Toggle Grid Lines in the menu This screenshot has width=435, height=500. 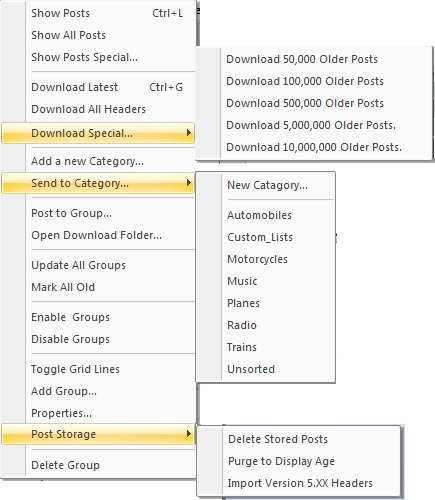coord(98,369)
